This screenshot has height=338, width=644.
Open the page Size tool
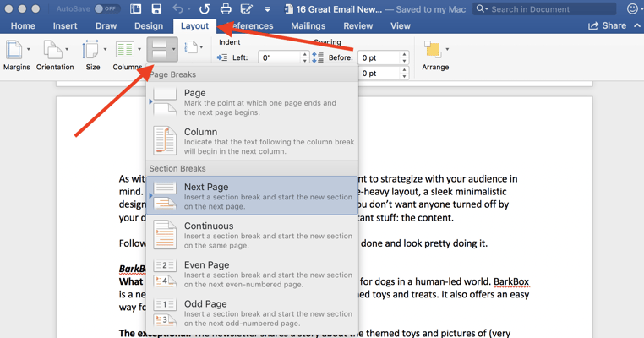93,56
